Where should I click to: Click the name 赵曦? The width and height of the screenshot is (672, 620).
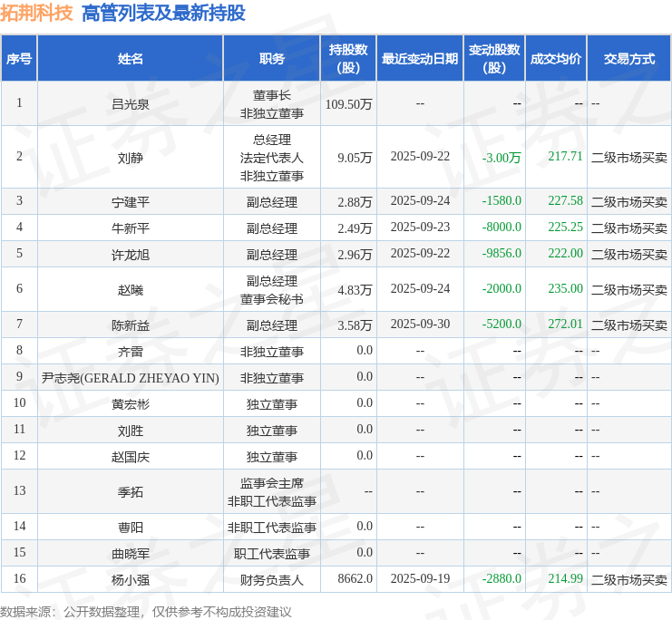[x=131, y=290]
